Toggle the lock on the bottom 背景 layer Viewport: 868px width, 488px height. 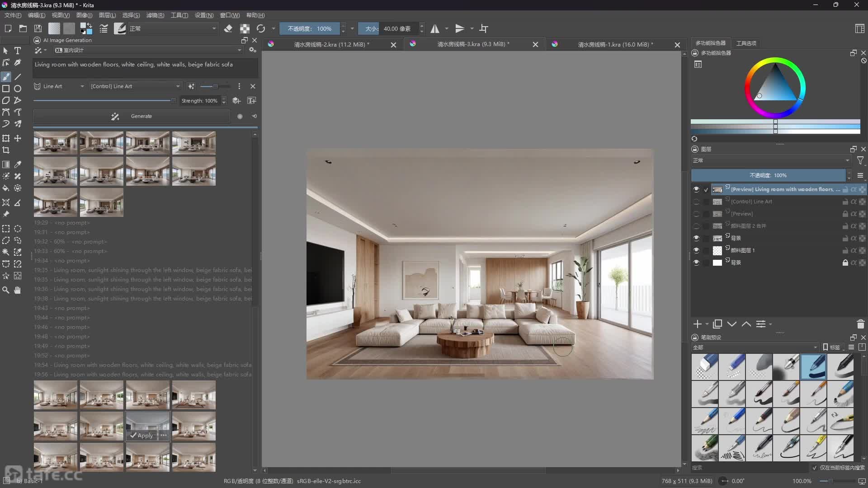(845, 263)
